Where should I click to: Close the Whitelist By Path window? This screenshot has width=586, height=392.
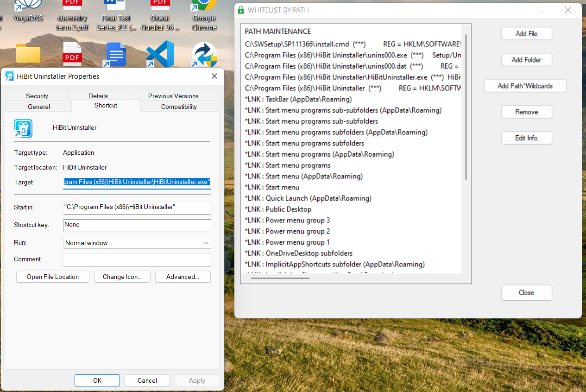click(568, 10)
